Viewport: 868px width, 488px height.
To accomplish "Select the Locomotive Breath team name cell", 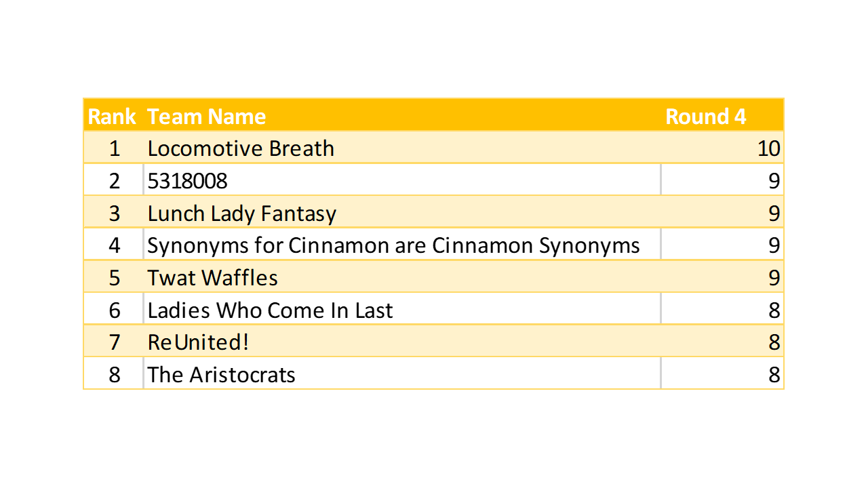I will click(241, 148).
